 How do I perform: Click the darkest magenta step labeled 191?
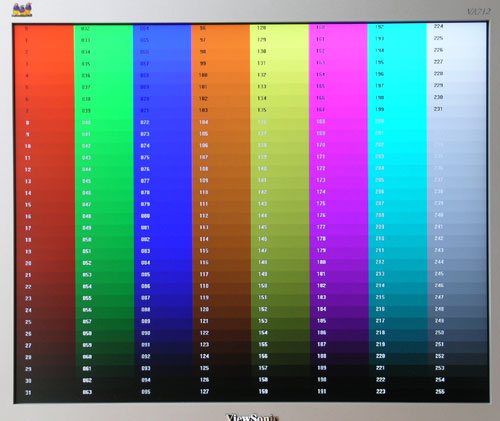pos(339,392)
